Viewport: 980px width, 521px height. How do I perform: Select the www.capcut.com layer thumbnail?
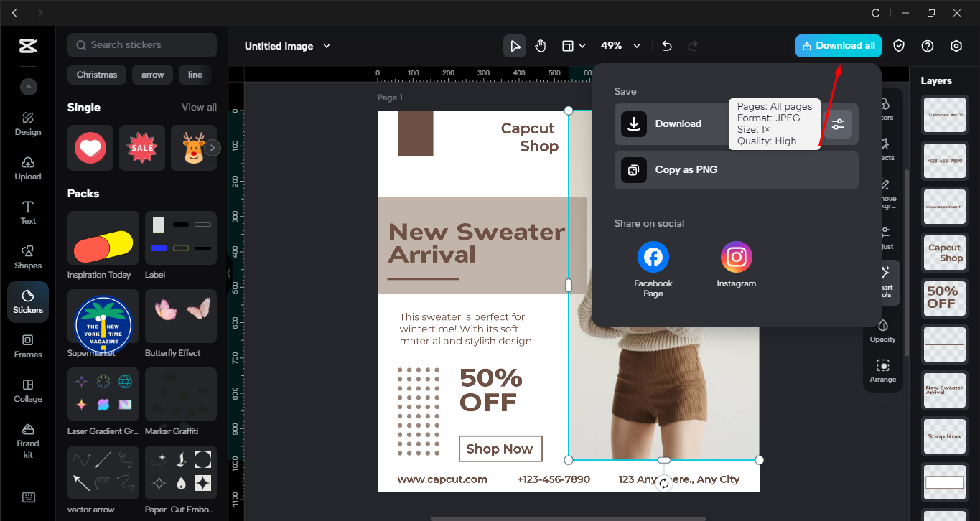(x=944, y=207)
